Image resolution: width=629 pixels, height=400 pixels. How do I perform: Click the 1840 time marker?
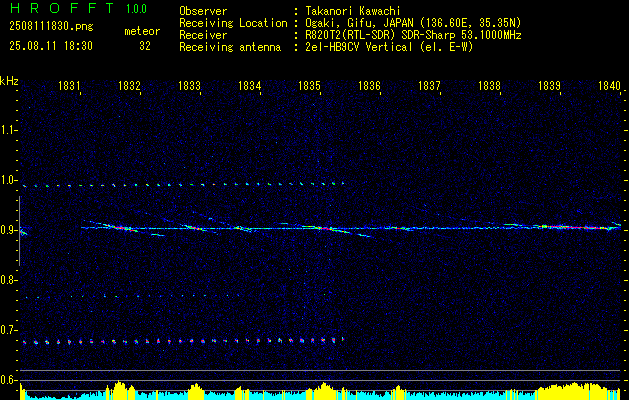[609, 85]
